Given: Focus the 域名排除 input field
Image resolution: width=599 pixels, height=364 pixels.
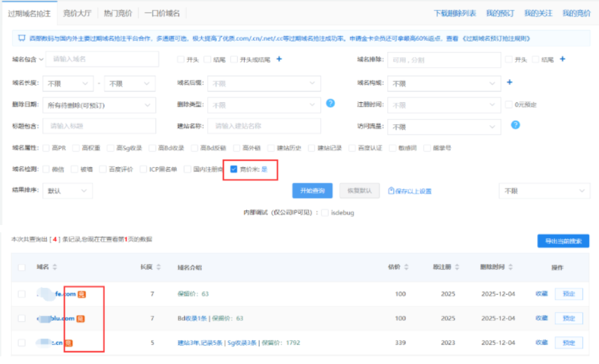Looking at the screenshot, I should click(x=444, y=60).
